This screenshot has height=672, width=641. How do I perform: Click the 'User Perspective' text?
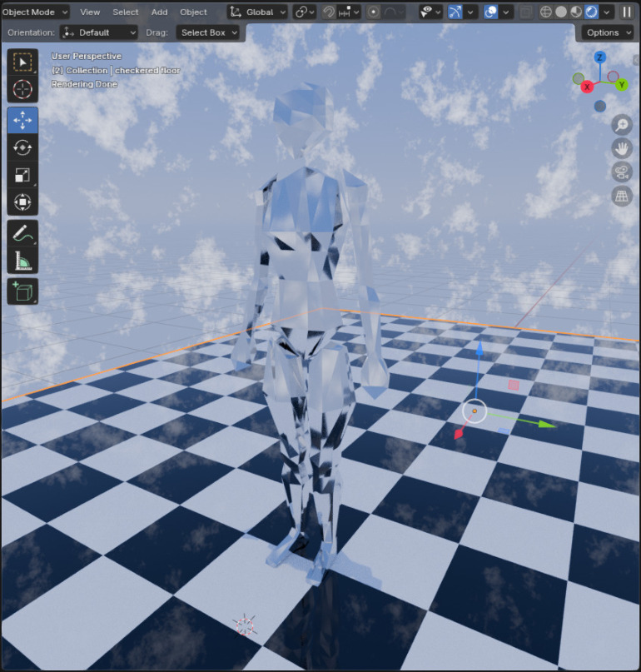[x=87, y=56]
